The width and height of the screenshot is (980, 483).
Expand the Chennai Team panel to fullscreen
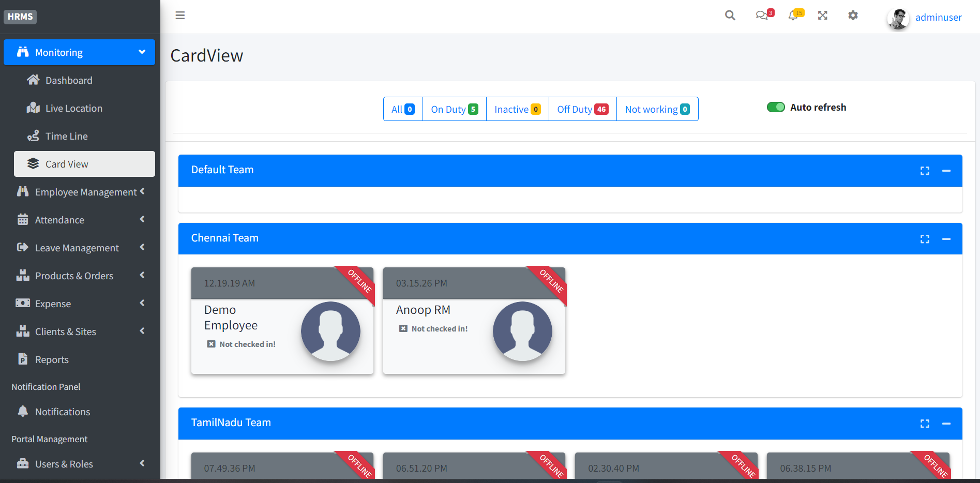click(x=925, y=239)
